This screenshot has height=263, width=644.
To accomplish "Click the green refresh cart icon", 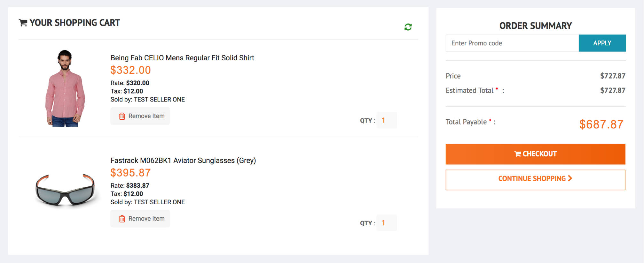I will pyautogui.click(x=408, y=27).
